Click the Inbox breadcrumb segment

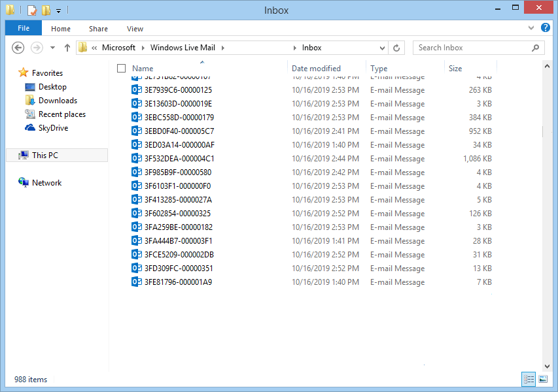click(x=312, y=48)
